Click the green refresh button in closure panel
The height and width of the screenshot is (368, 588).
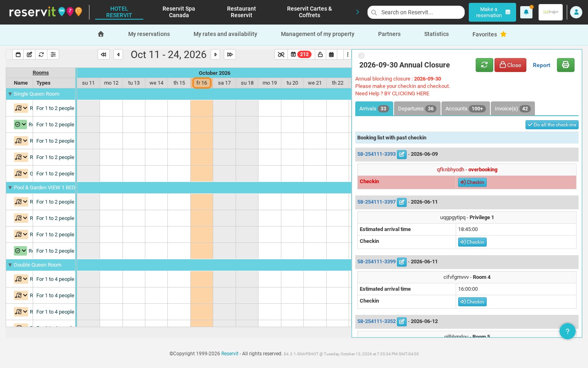pyautogui.click(x=484, y=65)
